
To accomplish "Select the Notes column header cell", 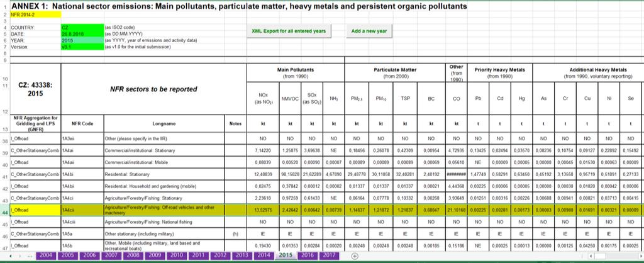I will (235, 123).
